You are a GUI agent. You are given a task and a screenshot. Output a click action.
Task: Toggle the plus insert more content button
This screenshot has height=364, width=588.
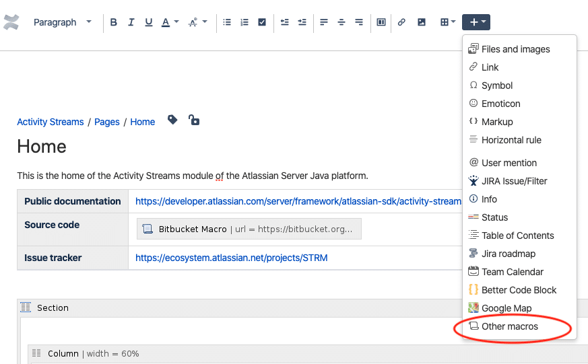(476, 22)
